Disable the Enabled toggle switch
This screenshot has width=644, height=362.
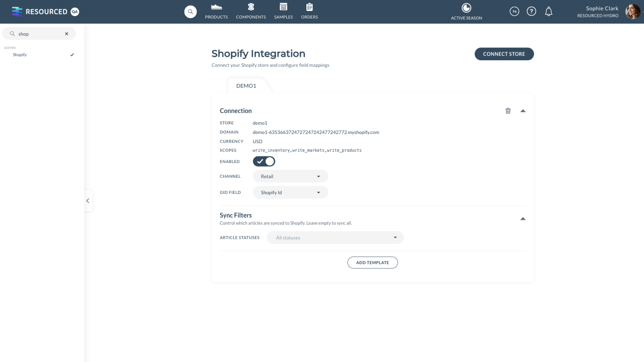click(264, 161)
